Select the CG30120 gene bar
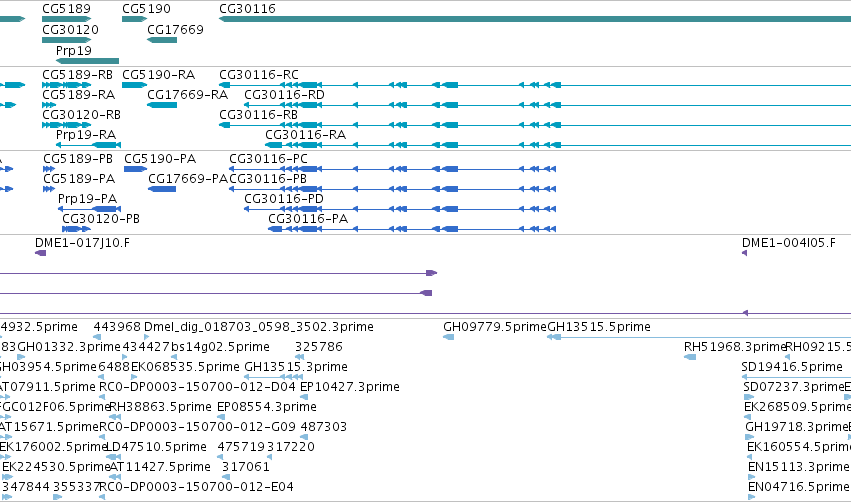 66,40
